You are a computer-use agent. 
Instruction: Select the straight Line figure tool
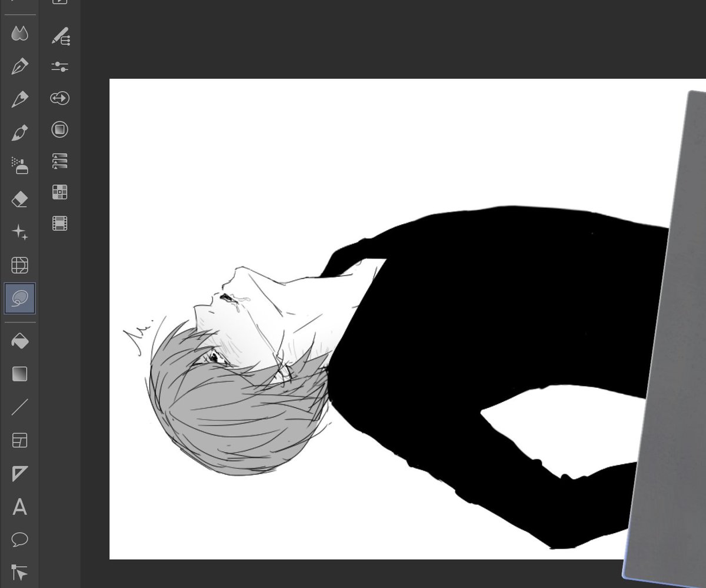click(x=19, y=407)
